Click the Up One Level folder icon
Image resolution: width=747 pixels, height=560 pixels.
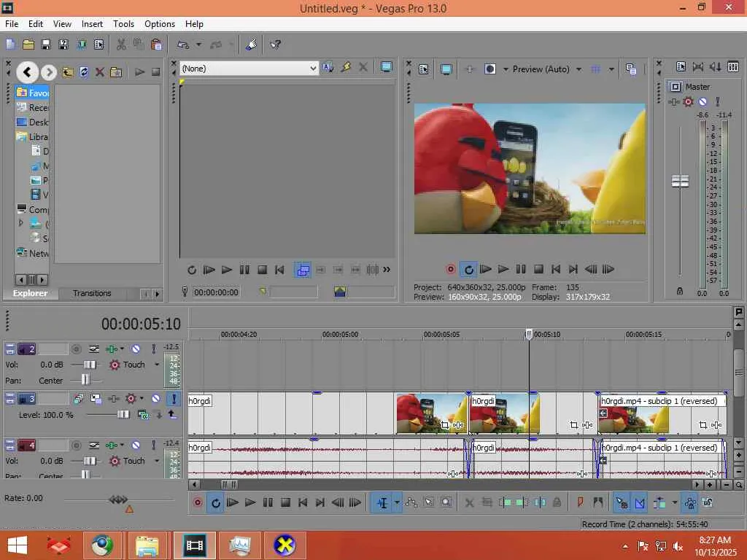[68, 72]
